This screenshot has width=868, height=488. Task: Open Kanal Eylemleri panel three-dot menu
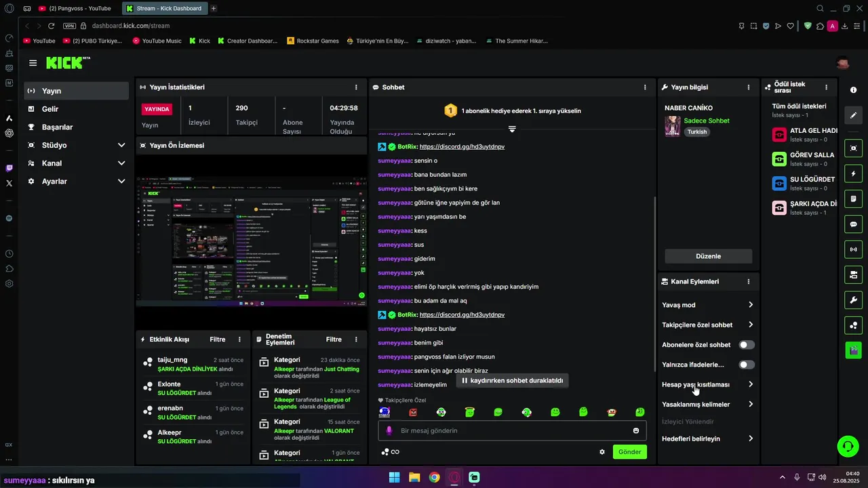tap(749, 281)
